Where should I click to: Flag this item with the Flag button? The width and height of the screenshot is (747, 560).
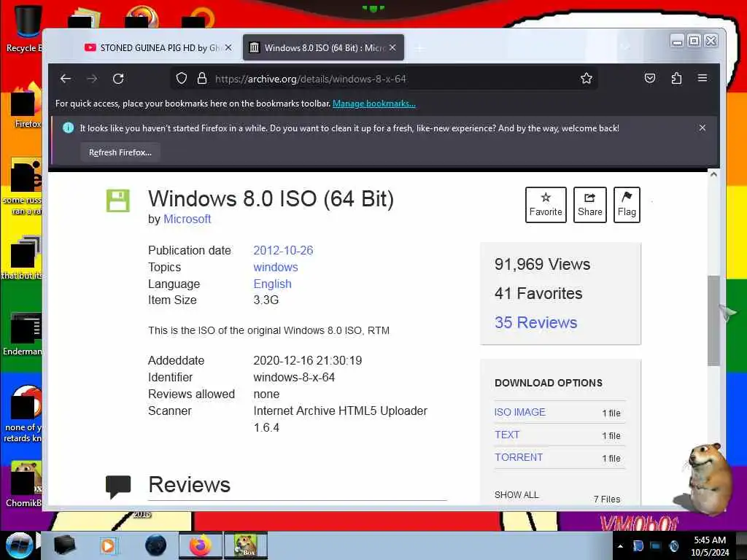[627, 205]
